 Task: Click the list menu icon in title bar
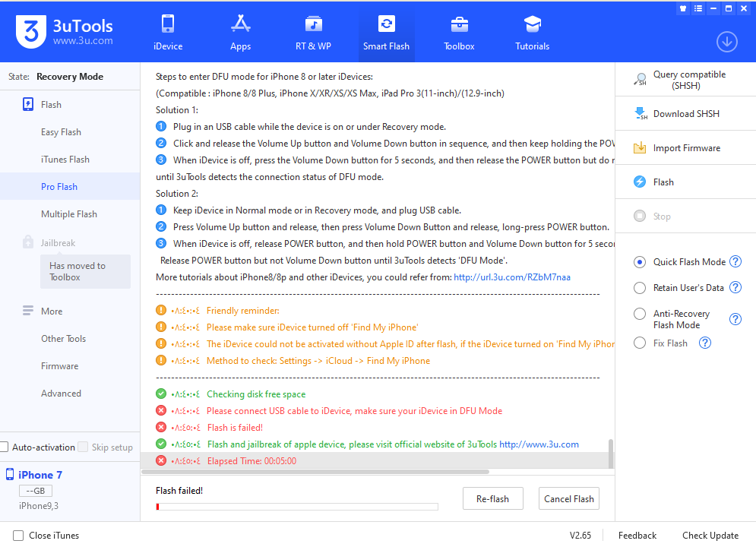[697, 8]
